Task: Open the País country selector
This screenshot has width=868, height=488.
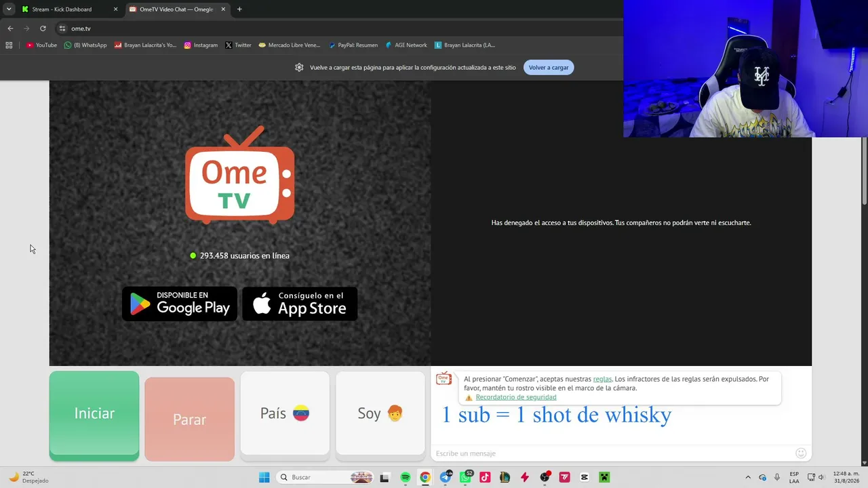Action: (285, 413)
